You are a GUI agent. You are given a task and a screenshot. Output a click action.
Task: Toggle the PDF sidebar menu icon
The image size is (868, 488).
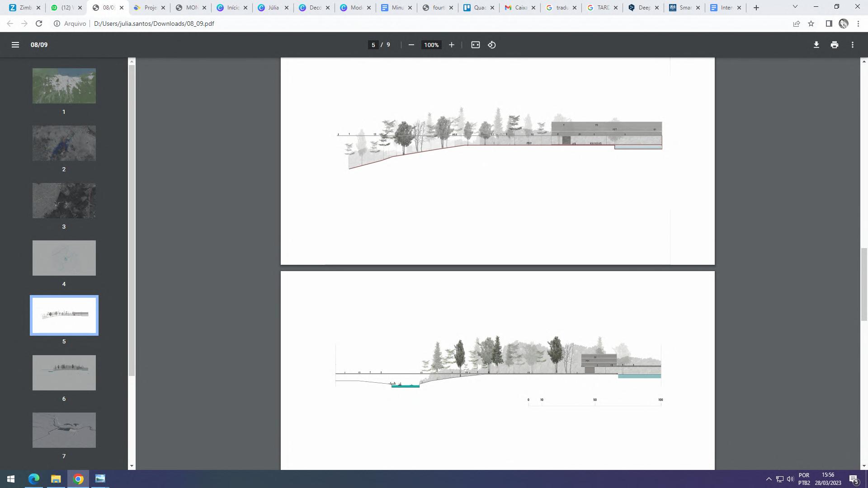point(15,45)
